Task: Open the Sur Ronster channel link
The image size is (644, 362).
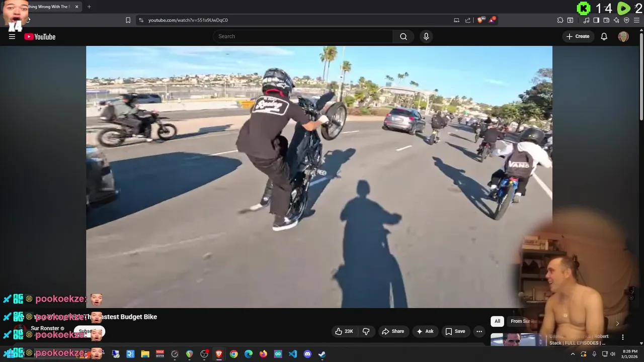Action: point(45,328)
